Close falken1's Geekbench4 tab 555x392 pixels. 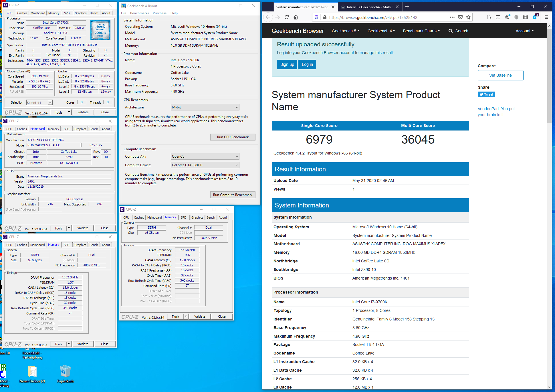pyautogui.click(x=397, y=7)
